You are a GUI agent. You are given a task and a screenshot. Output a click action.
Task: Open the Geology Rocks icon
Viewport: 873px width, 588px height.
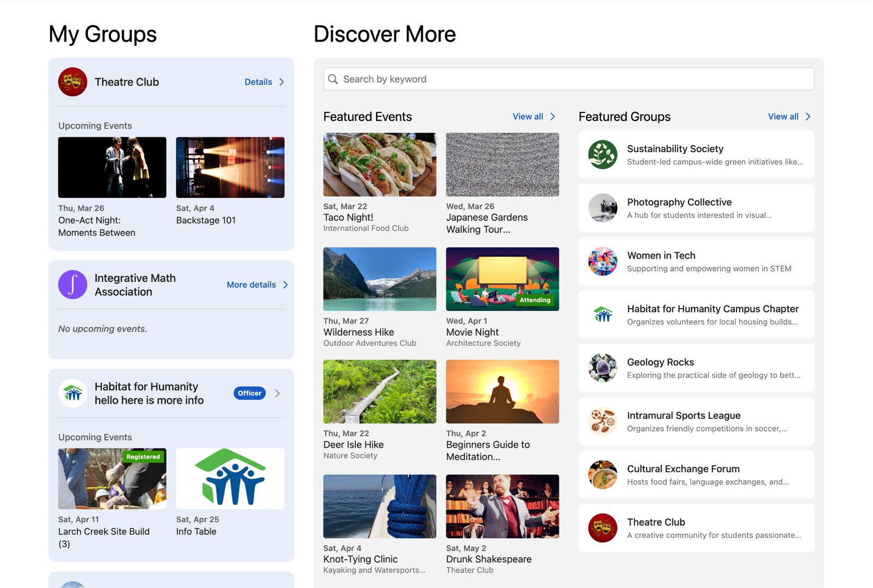pyautogui.click(x=602, y=368)
